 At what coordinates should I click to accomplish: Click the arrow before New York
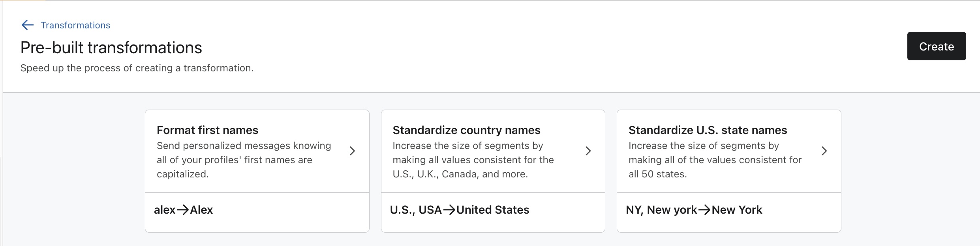click(704, 210)
